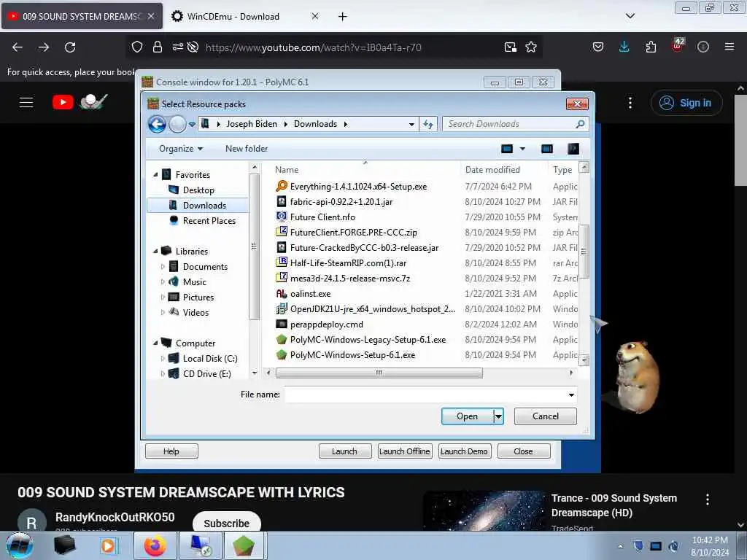
Task: Expand the Documents library node
Action: pos(163,267)
